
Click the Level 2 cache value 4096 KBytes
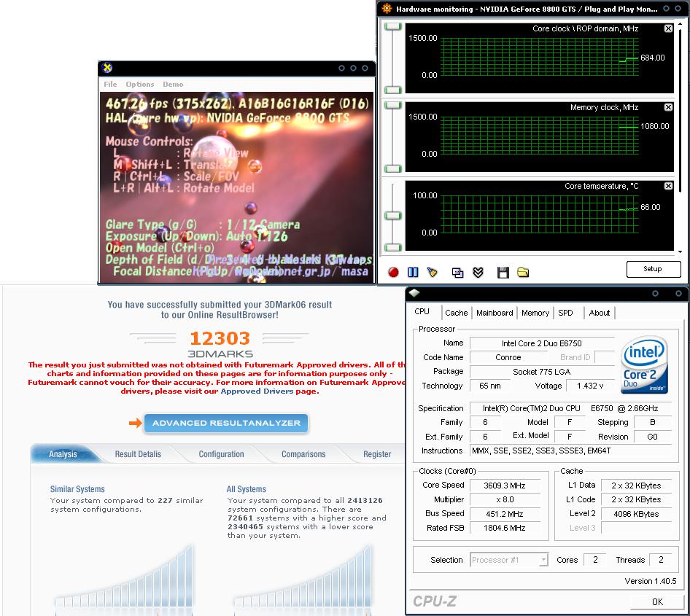click(x=636, y=514)
